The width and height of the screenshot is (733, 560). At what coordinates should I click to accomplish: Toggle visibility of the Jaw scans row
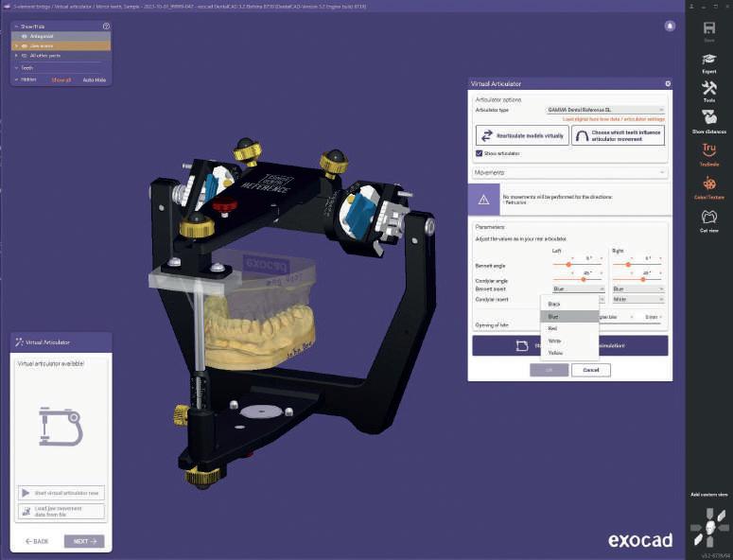(x=25, y=45)
